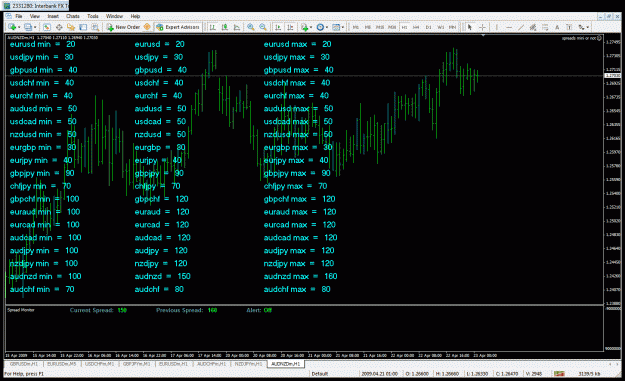Screen dimensions: 625x381
Task: Click the New Chart icon
Action: click(12, 27)
